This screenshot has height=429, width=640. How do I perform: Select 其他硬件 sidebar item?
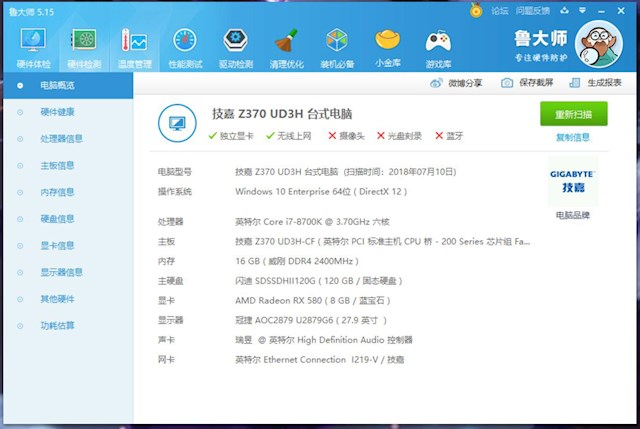68,299
